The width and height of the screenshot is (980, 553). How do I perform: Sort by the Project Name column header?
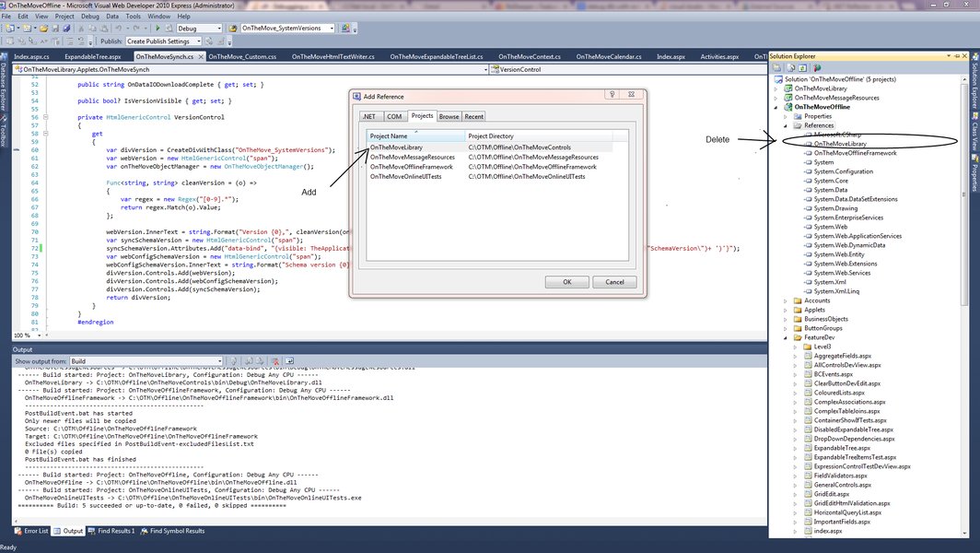416,135
